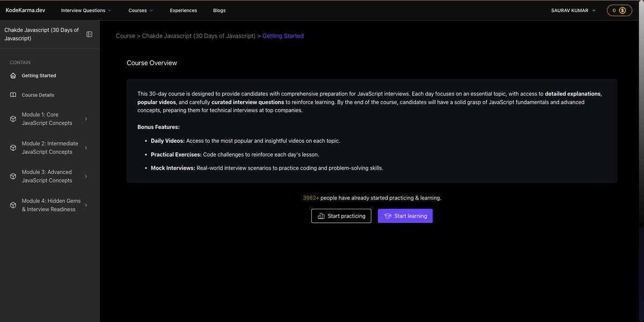The image size is (644, 322).
Task: Click the KodeKarma.dev logo
Action: point(25,10)
